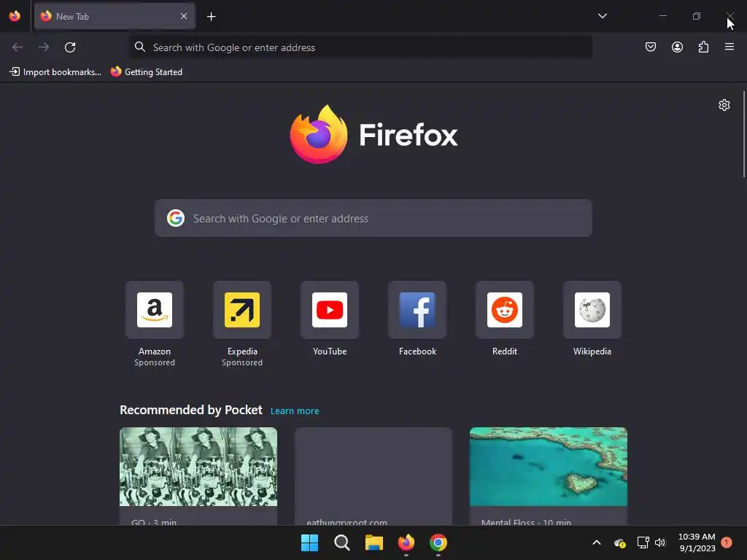Switch to Google Chrome taskbar icon

tap(438, 542)
